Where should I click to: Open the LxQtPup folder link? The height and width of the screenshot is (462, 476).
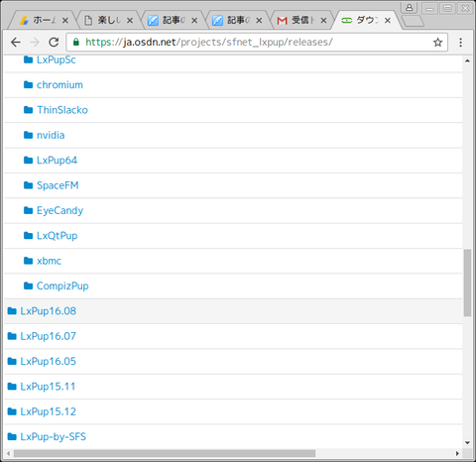click(x=58, y=236)
